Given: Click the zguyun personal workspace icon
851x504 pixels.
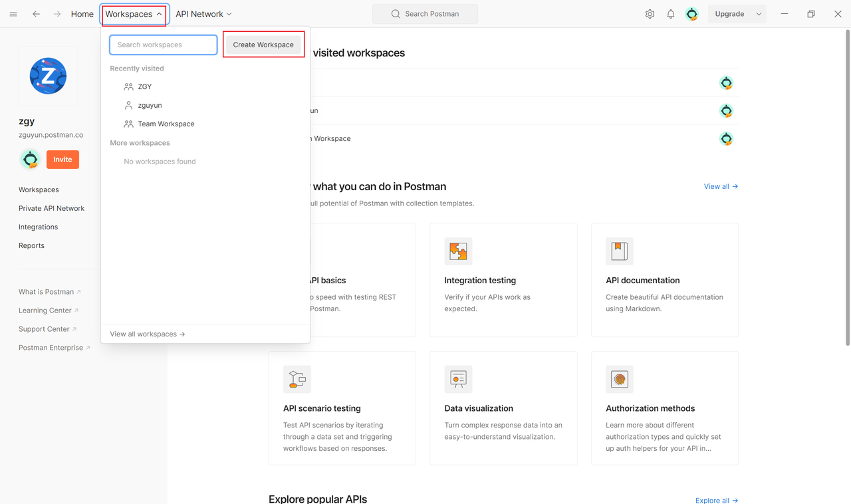Looking at the screenshot, I should coord(128,105).
